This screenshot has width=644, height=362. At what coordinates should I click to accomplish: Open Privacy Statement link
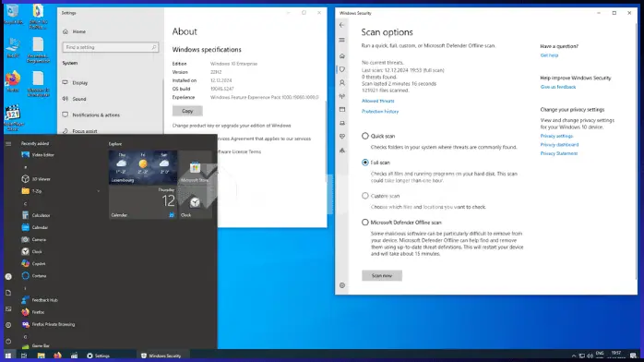click(x=558, y=153)
